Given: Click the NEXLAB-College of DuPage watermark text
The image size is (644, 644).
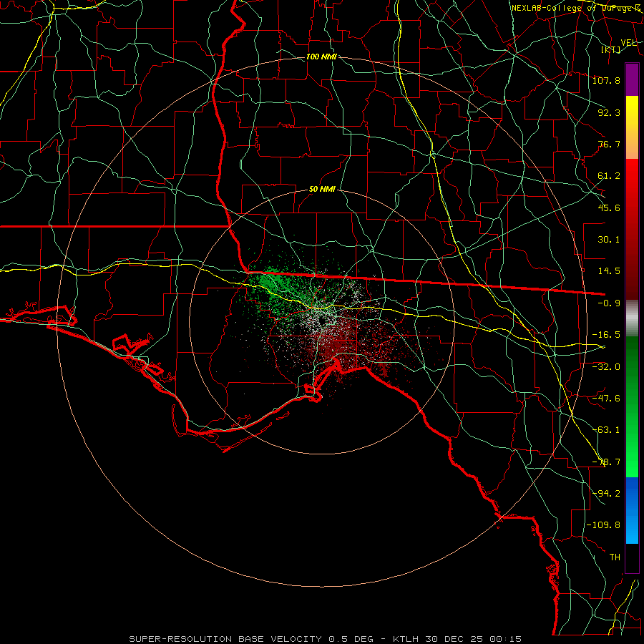Looking at the screenshot, I should pyautogui.click(x=576, y=8).
